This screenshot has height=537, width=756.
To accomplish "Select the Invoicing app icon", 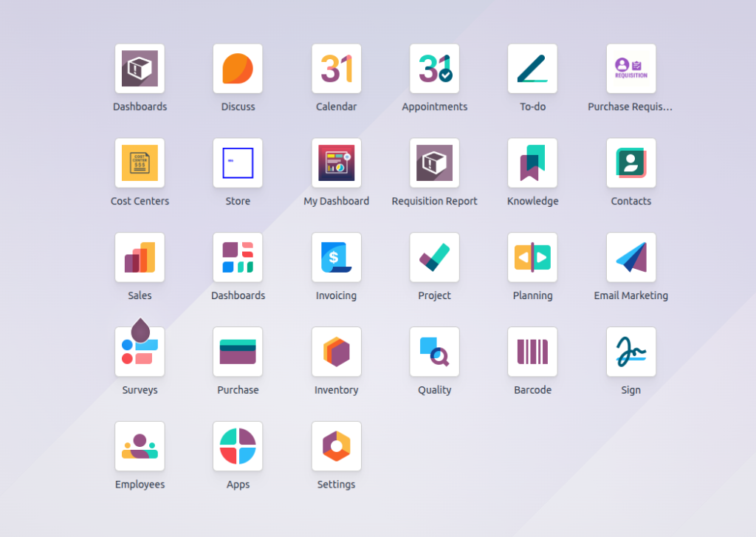I will (x=336, y=258).
